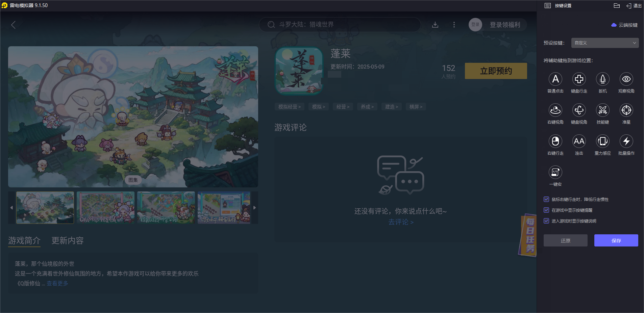
Task: Select the 连击 AA icon
Action: (579, 141)
